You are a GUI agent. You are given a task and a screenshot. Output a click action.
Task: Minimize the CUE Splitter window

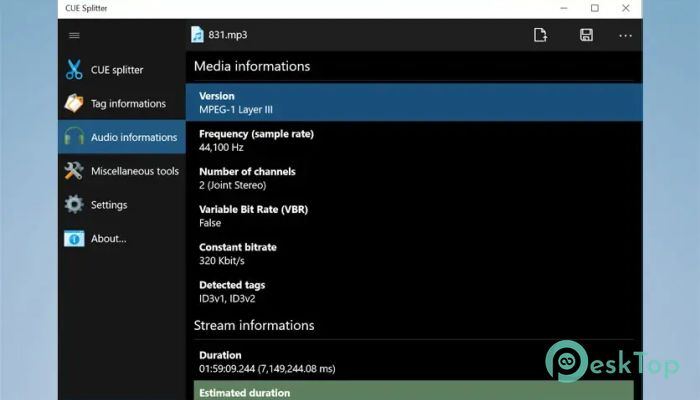tap(564, 8)
